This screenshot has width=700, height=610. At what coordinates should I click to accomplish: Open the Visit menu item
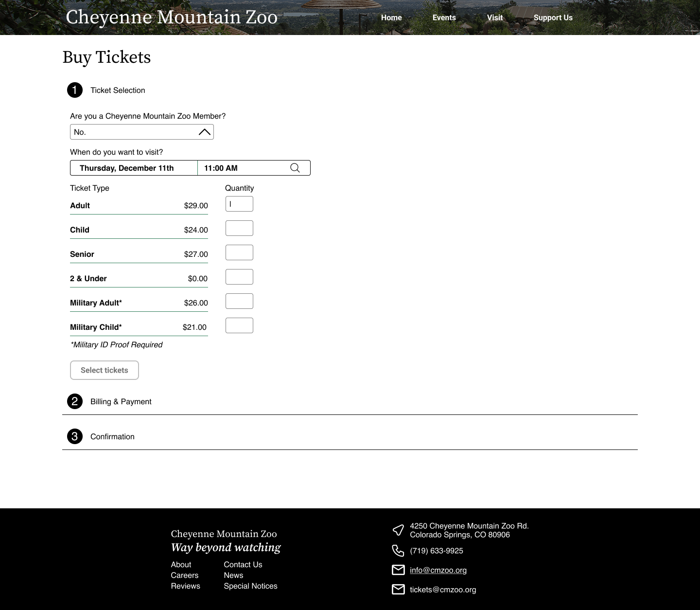[x=495, y=18]
